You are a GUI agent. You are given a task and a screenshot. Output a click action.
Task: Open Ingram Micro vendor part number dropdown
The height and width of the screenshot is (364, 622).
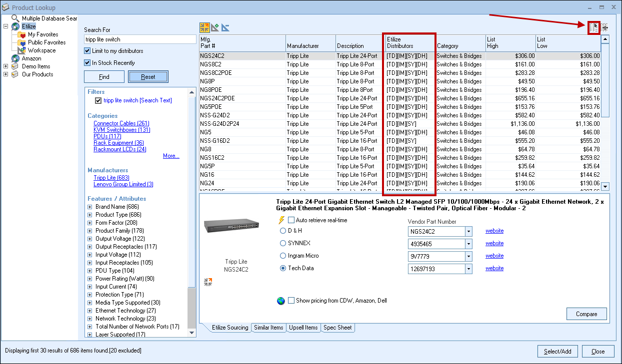(x=468, y=256)
